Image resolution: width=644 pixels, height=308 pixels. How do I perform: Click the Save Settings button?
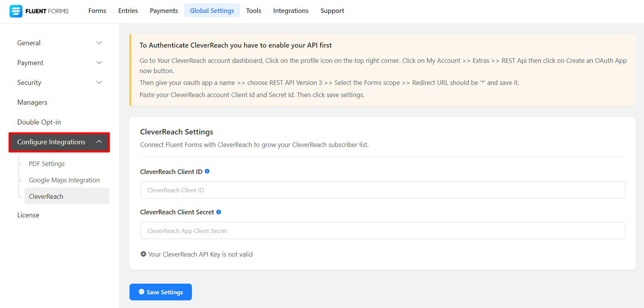coord(161,292)
